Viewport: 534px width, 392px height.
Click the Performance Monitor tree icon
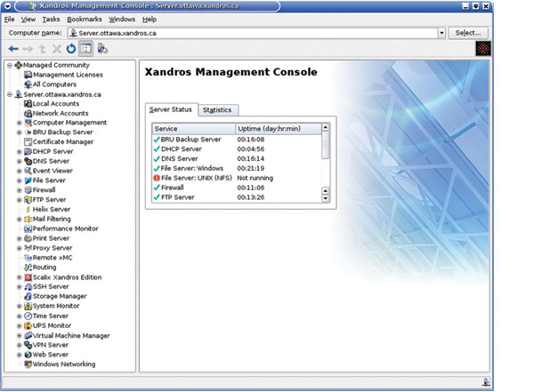coord(28,228)
